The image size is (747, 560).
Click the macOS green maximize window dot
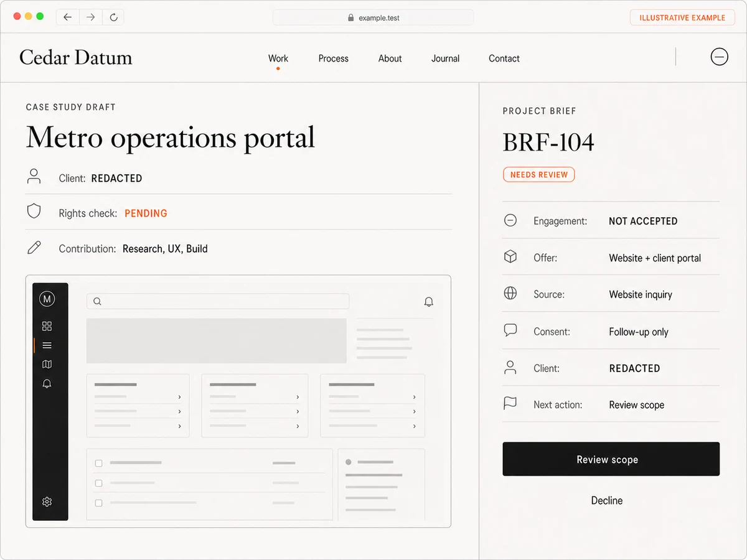tap(40, 16)
